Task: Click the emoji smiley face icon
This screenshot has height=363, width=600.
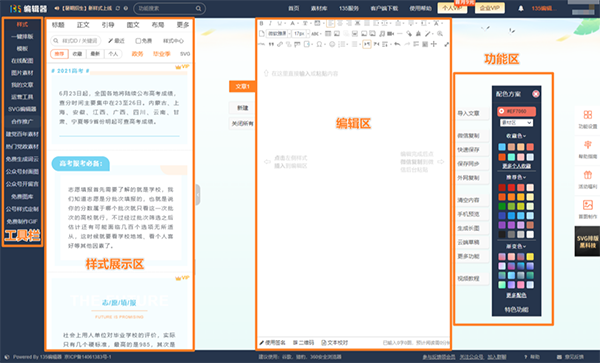Action: coord(332,44)
